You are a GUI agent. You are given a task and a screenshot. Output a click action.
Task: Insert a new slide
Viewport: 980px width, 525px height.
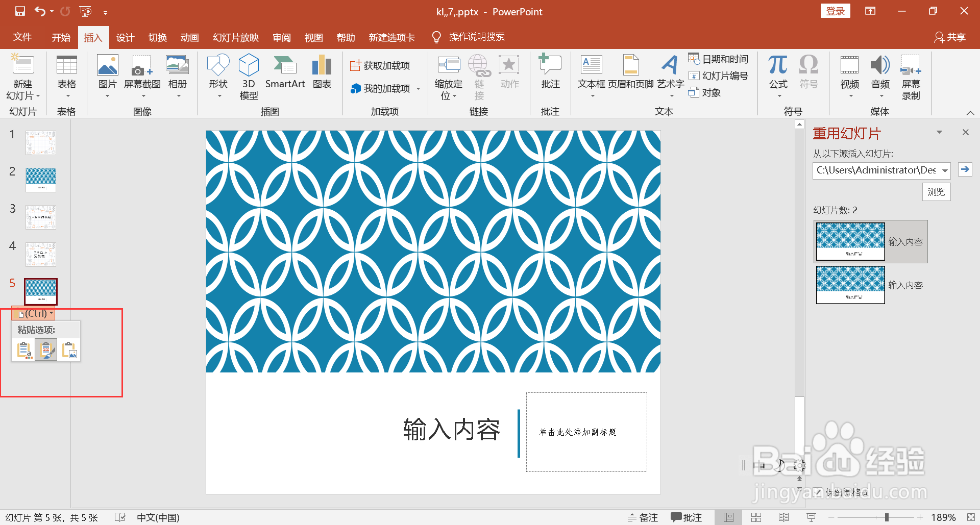[x=23, y=78]
